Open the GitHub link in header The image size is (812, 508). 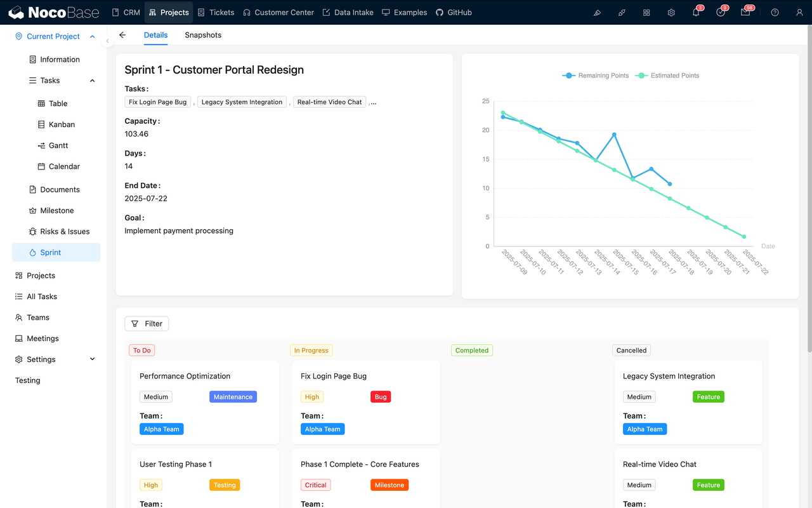pos(454,12)
